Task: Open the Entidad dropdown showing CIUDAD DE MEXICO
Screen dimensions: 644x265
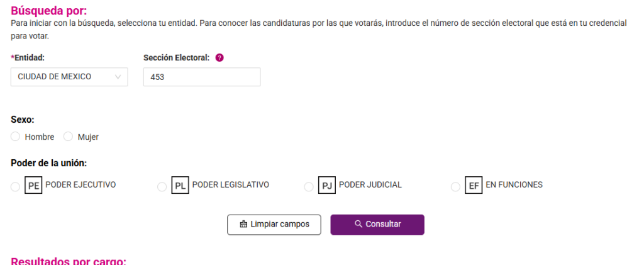Action: pos(69,77)
